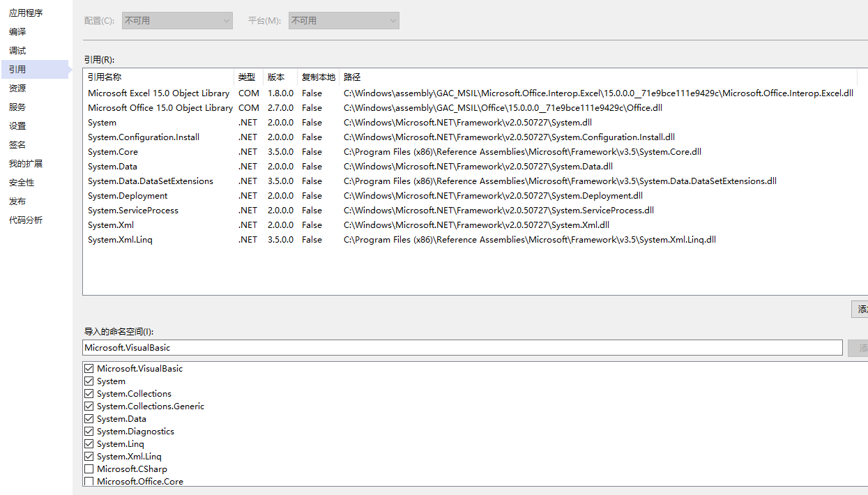This screenshot has height=495, width=868.
Task: Uncheck System.Xml.Linq namespace checkbox
Action: click(89, 457)
